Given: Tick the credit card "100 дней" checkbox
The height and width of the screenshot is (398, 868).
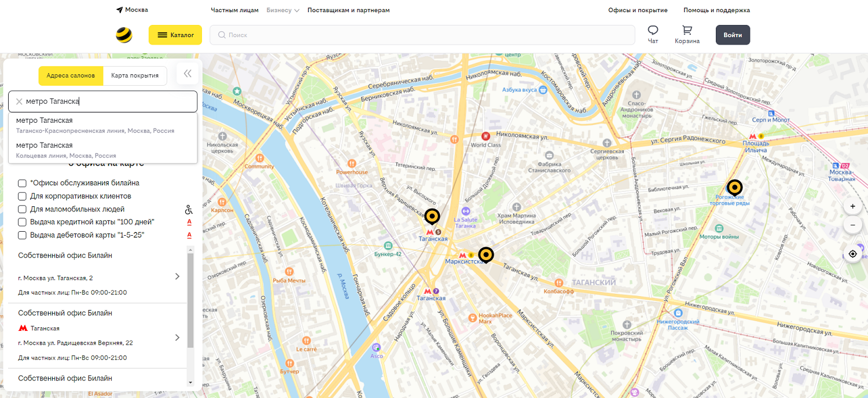Looking at the screenshot, I should tap(22, 222).
